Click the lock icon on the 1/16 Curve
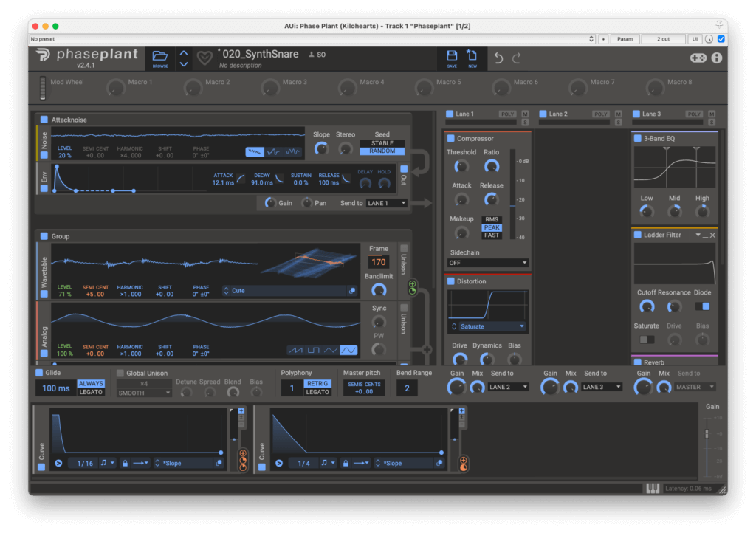Viewport: 756px width, 533px height. tap(125, 463)
